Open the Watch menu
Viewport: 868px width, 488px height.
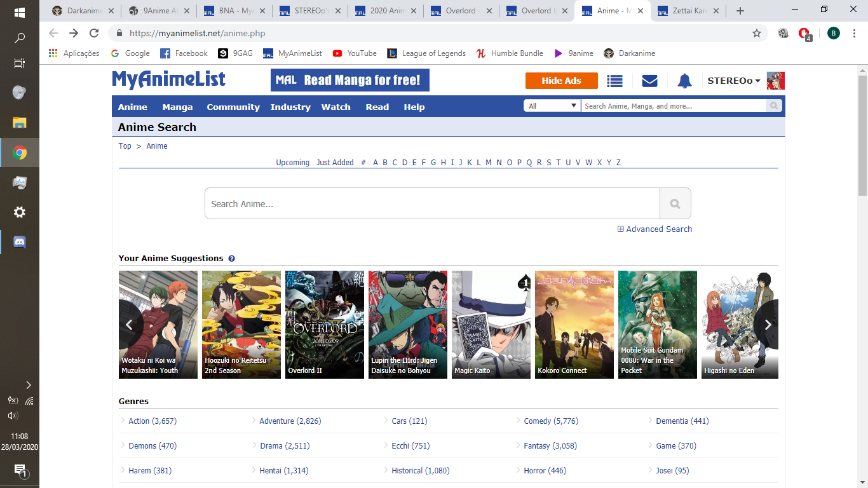pos(336,107)
